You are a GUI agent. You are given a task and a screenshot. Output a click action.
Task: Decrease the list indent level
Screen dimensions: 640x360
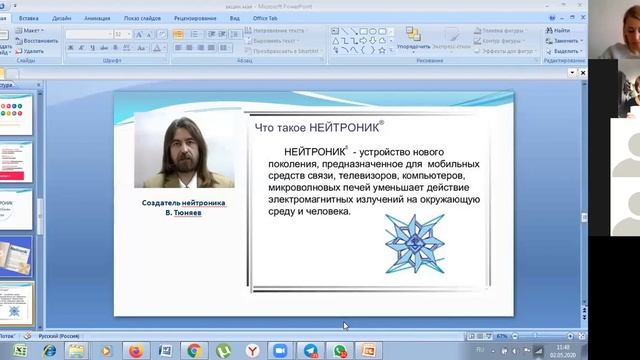pos(211,35)
